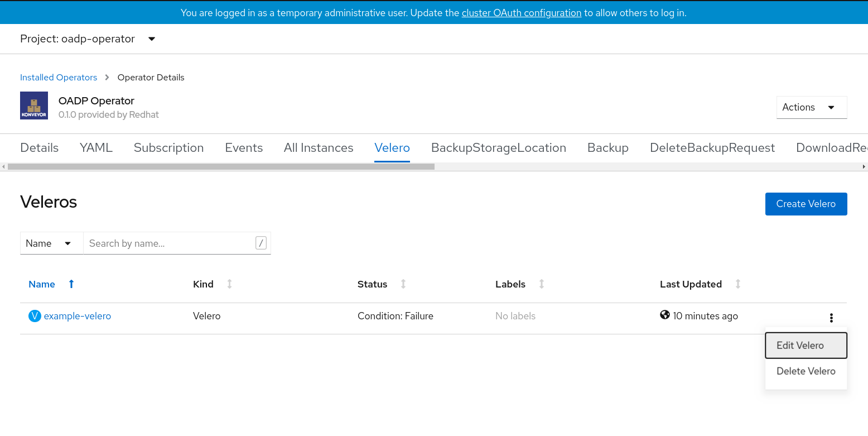Choose Edit Velero from the menu
Screen dimensions: 868x436
coord(806,345)
